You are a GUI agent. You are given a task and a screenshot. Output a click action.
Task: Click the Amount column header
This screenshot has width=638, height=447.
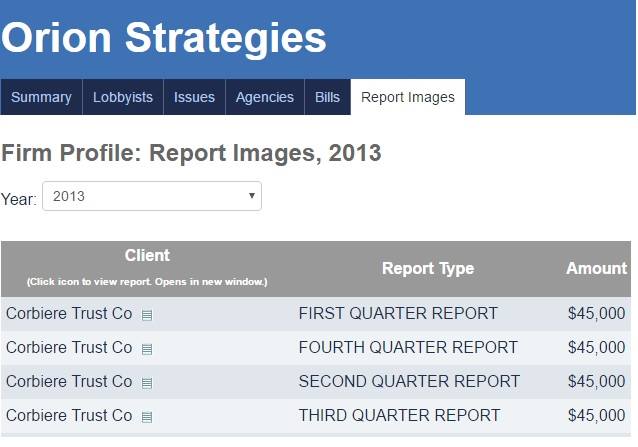tap(596, 268)
